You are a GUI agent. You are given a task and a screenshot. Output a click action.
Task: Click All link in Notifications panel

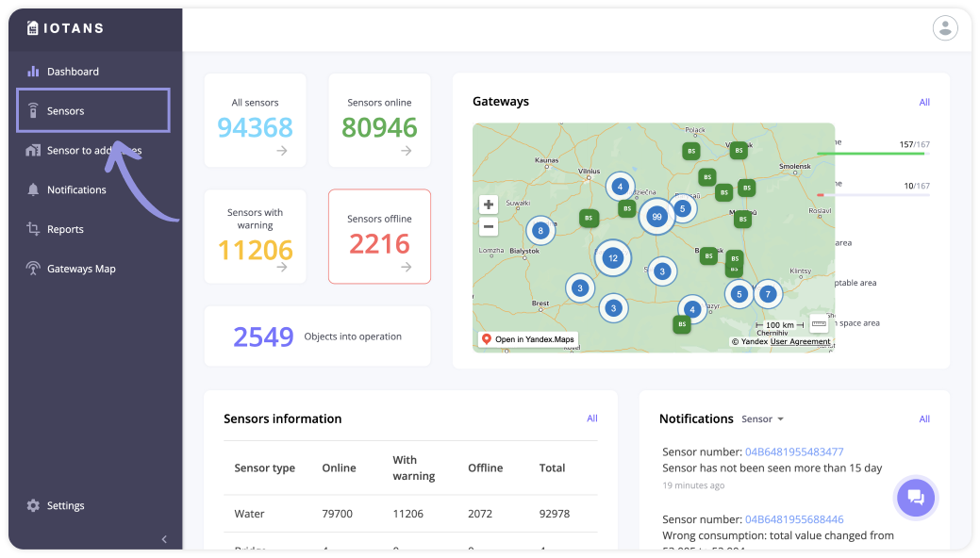[924, 419]
